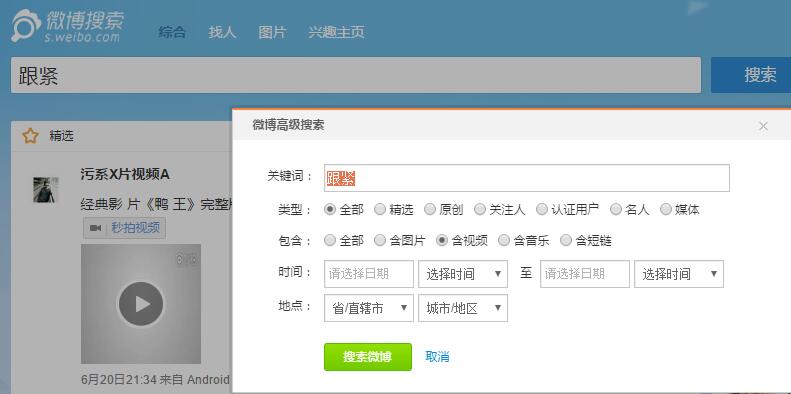
Task: Open the user avatar of 污系X片视频A
Action: click(x=46, y=190)
